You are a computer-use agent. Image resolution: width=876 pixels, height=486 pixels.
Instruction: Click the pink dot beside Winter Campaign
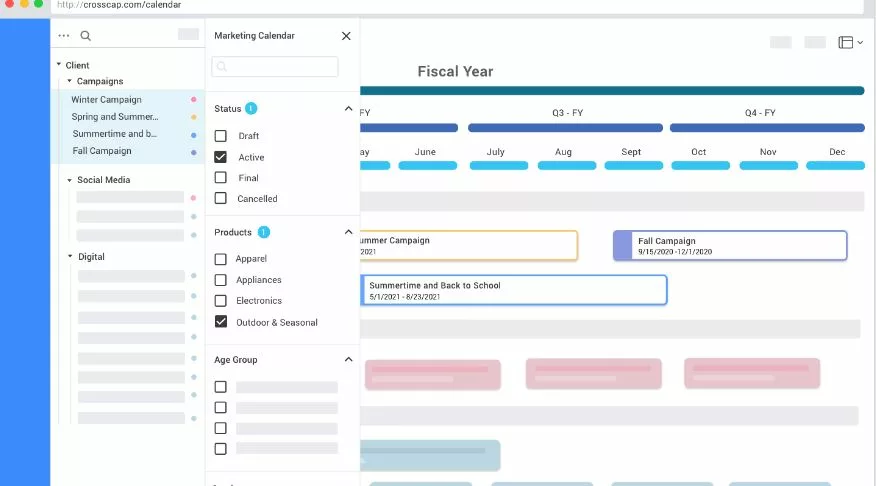[x=194, y=99]
